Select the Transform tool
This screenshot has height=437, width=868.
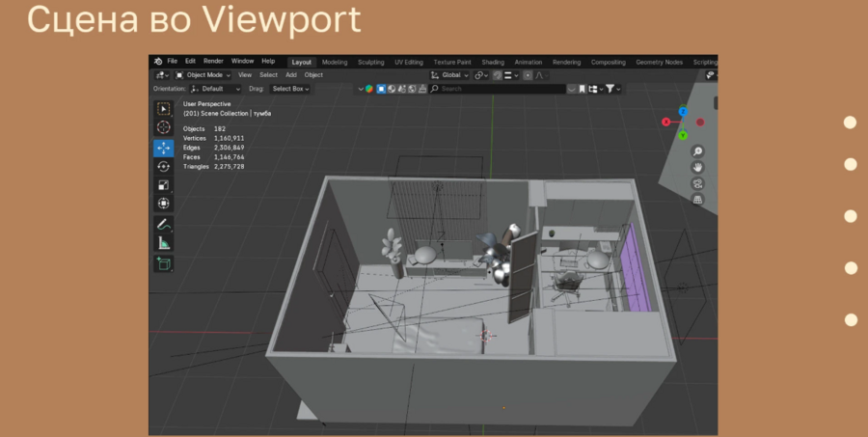pyautogui.click(x=163, y=203)
